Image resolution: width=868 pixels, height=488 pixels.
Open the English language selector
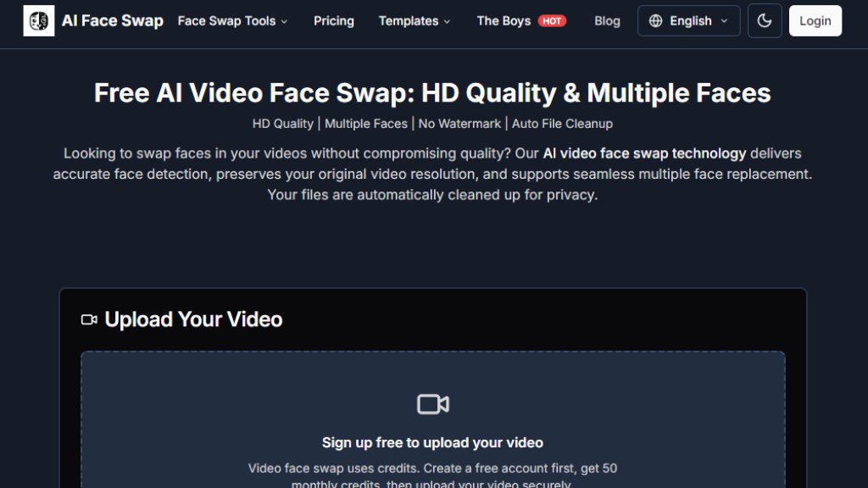(x=688, y=21)
